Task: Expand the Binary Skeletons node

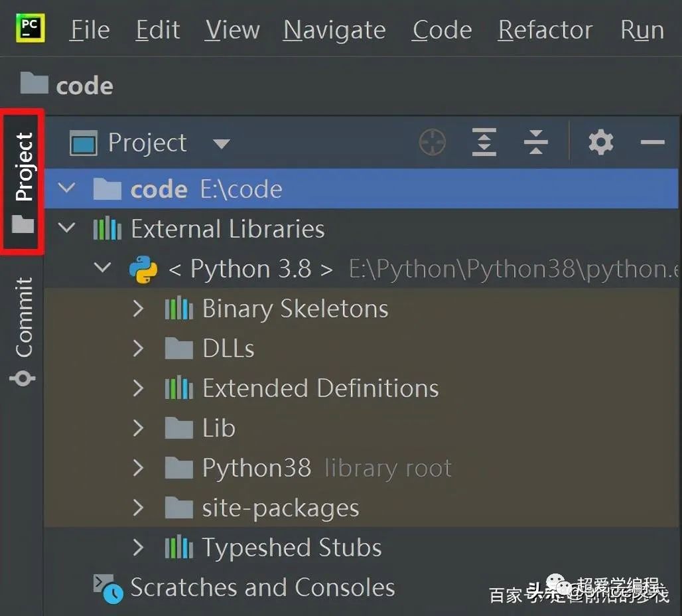Action: [138, 309]
